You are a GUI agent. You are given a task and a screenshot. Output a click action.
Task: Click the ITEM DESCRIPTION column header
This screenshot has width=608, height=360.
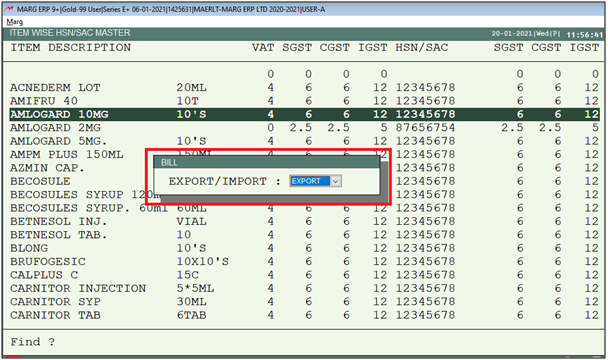(x=71, y=48)
